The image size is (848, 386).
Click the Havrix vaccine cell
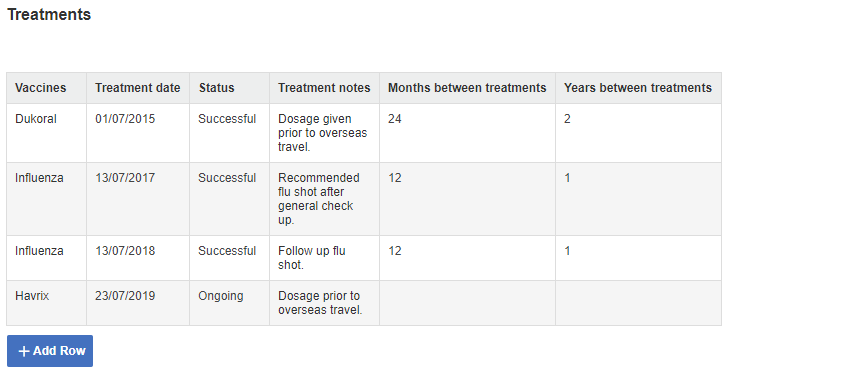(x=47, y=303)
